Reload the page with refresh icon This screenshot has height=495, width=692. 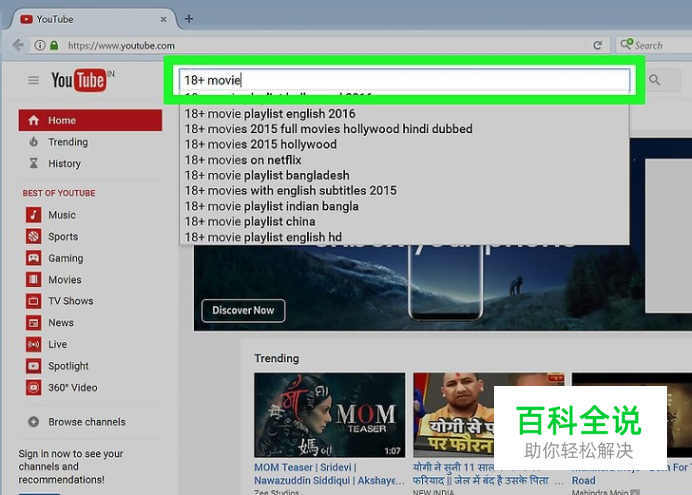click(598, 45)
